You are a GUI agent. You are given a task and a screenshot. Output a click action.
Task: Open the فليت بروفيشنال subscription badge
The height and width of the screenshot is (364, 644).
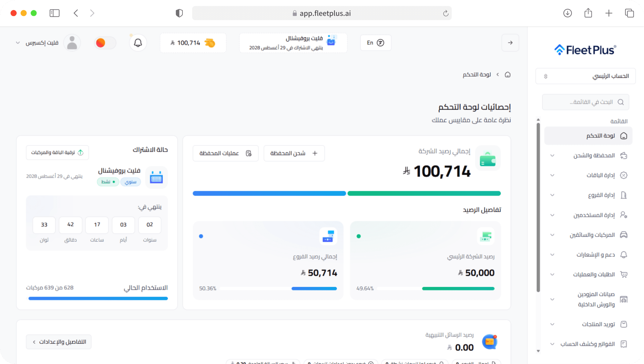pyautogui.click(x=293, y=43)
